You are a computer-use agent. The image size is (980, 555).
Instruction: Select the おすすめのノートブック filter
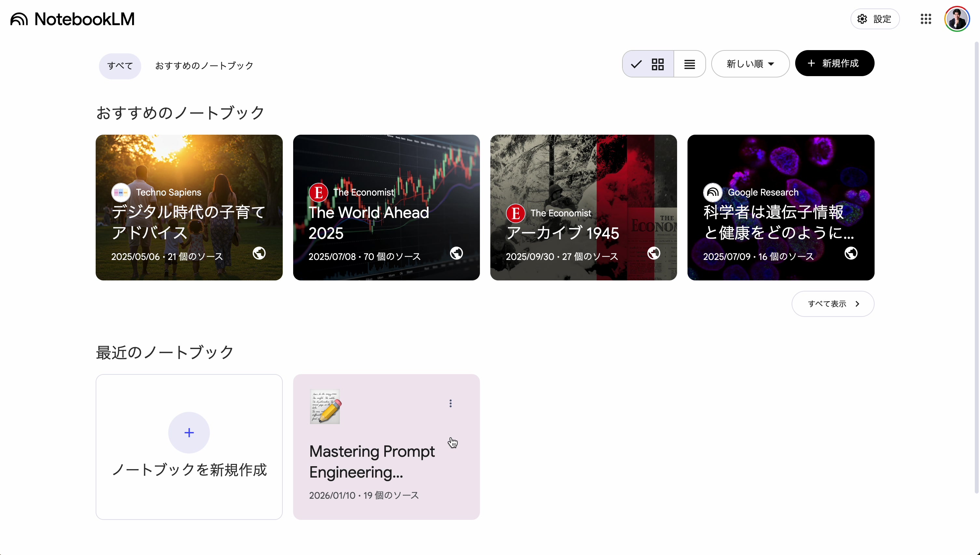204,66
